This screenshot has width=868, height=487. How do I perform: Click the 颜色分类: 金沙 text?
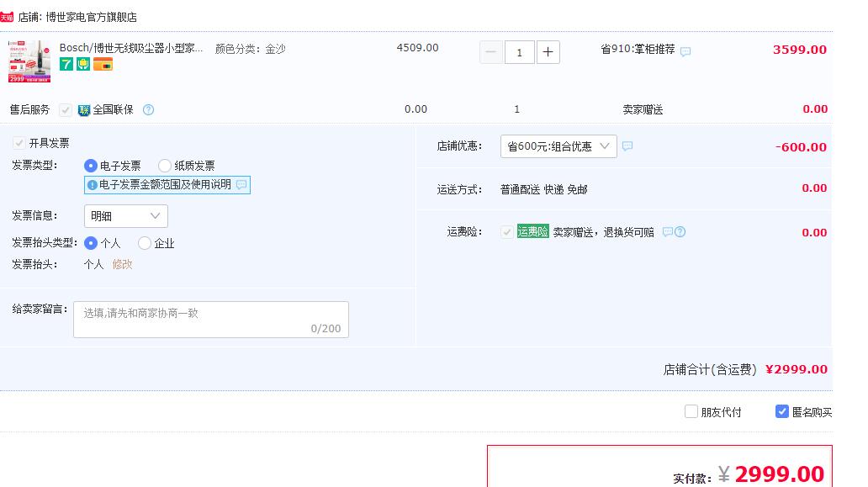pyautogui.click(x=250, y=49)
